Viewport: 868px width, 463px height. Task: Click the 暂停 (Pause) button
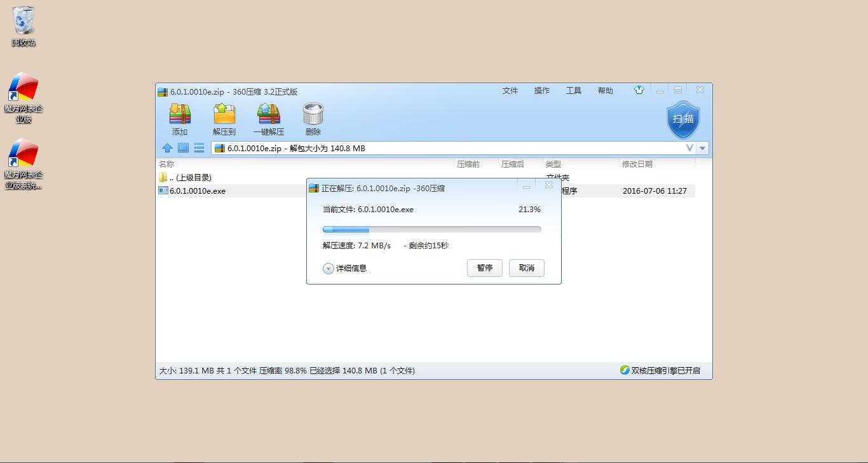coord(485,268)
